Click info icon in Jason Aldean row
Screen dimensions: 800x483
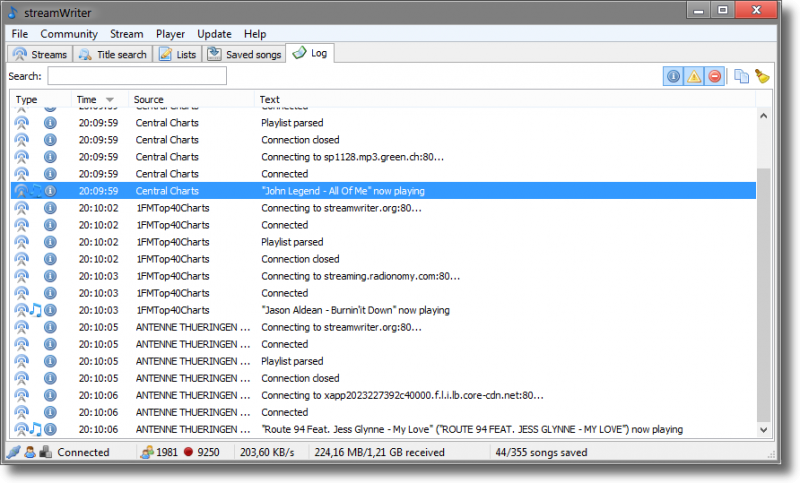[50, 310]
